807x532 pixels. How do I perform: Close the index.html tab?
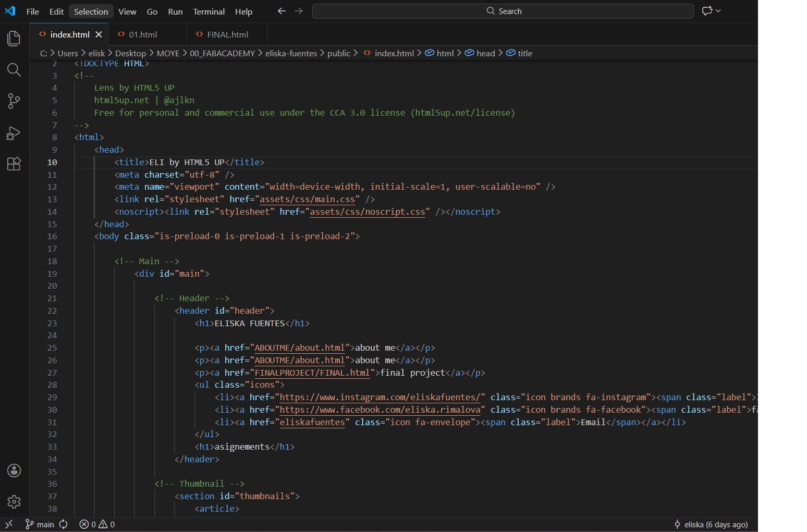pos(99,34)
